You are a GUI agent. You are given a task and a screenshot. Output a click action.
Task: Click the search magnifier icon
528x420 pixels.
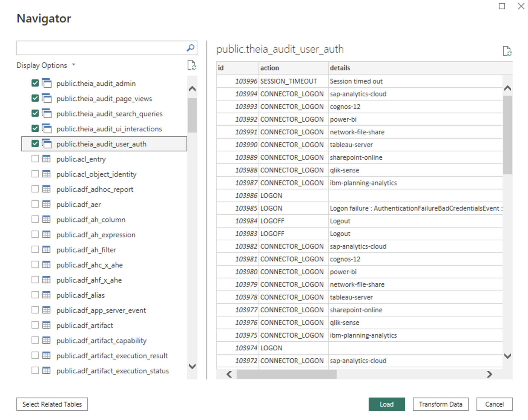pos(190,48)
